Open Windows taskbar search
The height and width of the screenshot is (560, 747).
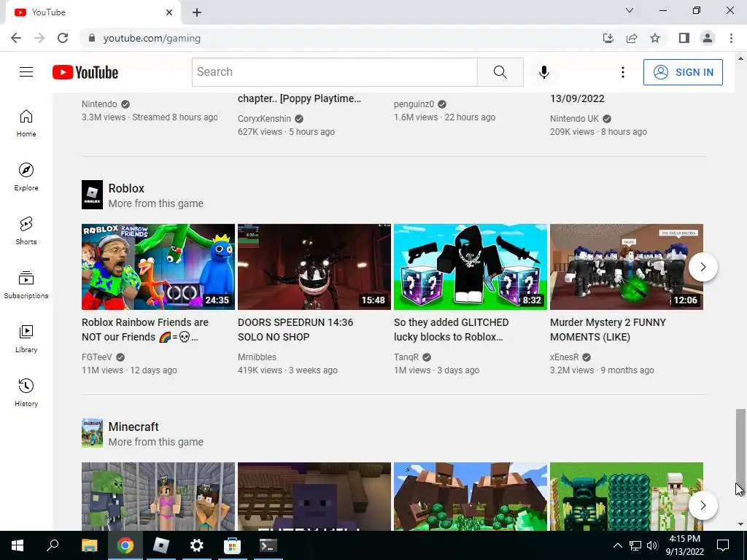pyautogui.click(x=53, y=545)
